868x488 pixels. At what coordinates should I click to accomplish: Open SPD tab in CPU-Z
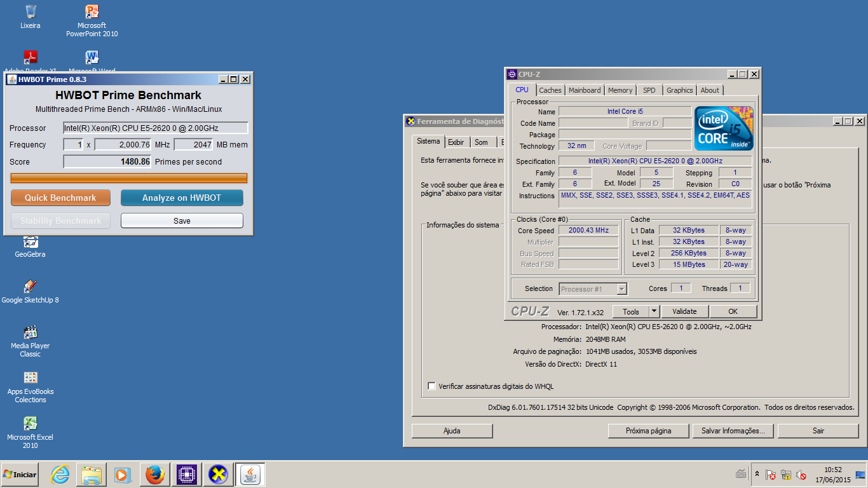click(649, 90)
